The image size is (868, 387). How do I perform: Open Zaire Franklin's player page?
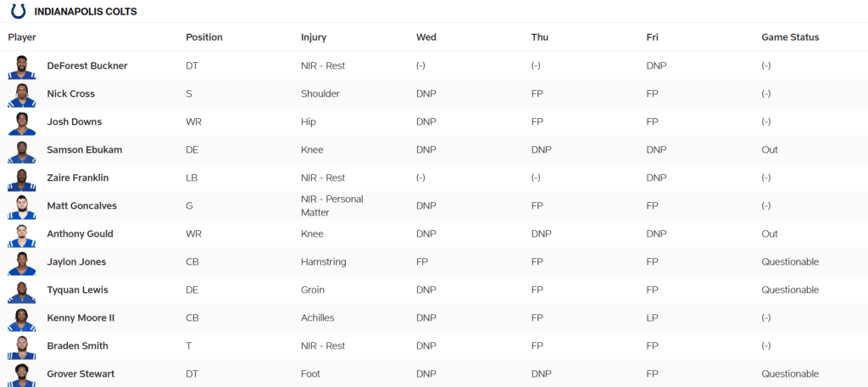[77, 178]
